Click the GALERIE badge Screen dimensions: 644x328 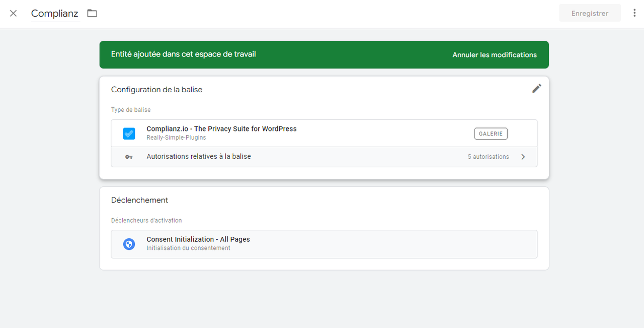pyautogui.click(x=491, y=134)
